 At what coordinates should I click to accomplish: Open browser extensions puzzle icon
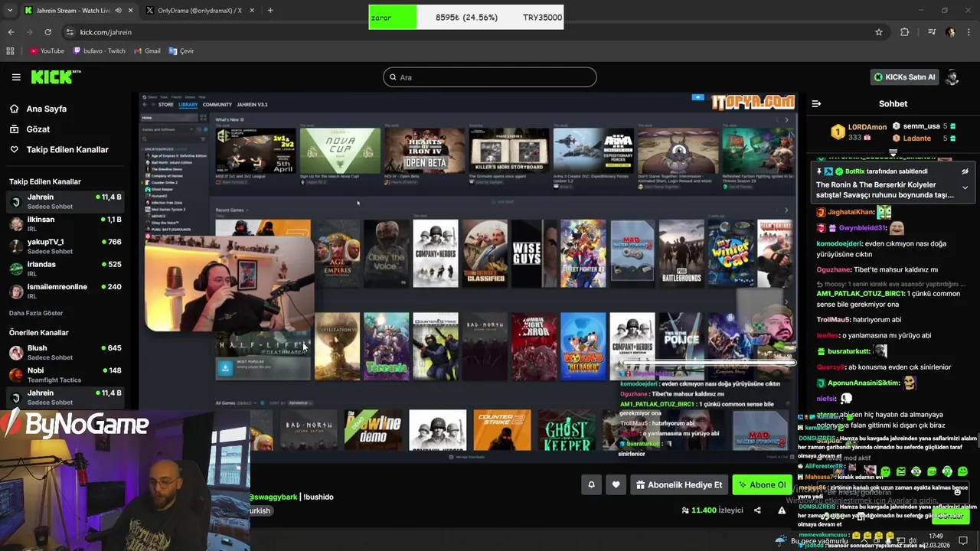click(x=905, y=32)
